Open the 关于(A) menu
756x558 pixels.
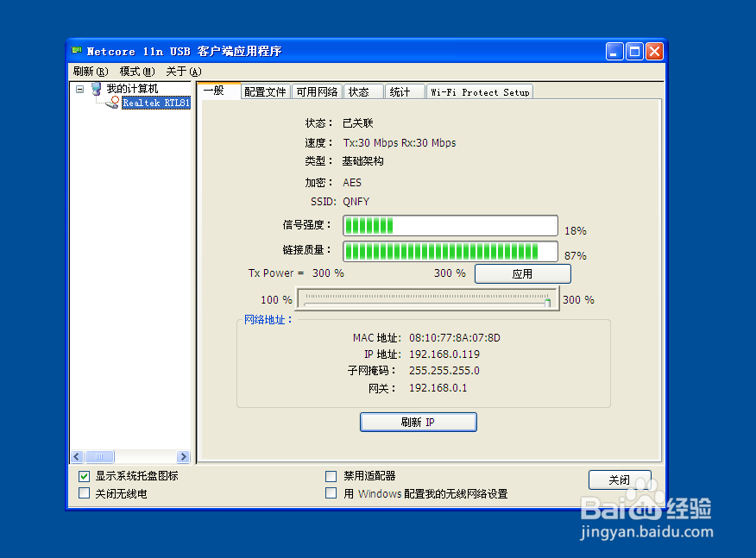pos(183,72)
